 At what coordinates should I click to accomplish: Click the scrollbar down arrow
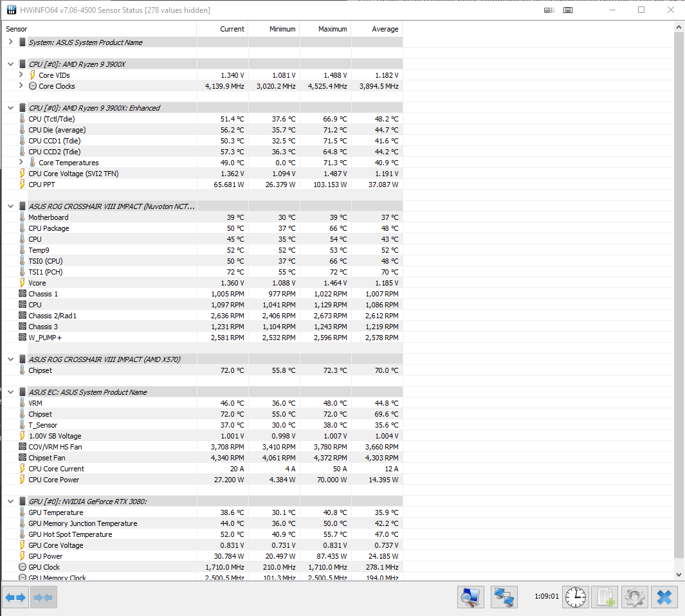tap(679, 574)
